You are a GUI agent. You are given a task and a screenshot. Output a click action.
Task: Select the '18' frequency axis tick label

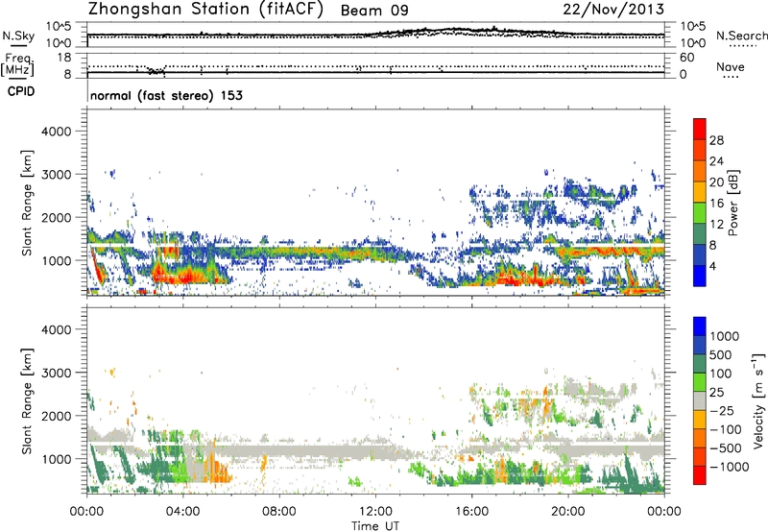click(x=64, y=58)
